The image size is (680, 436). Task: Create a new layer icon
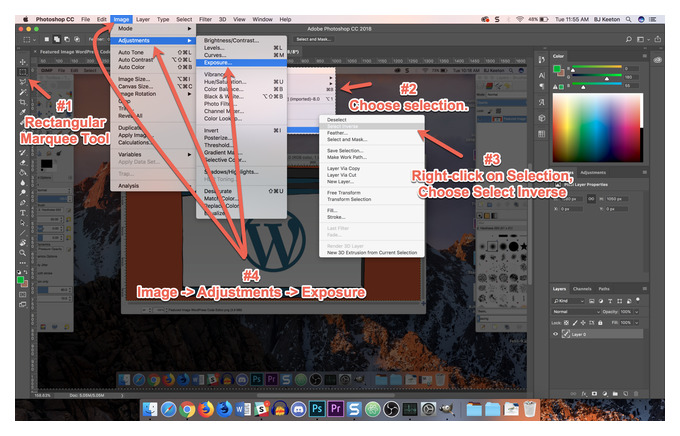click(625, 393)
